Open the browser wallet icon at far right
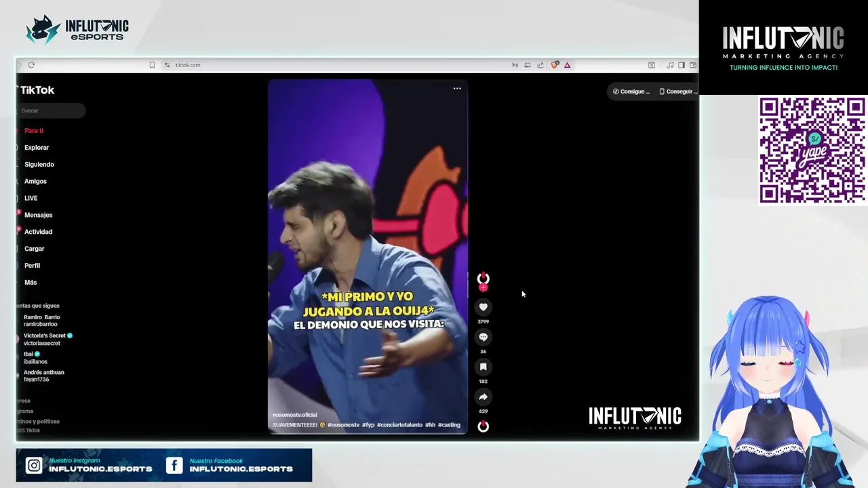868x488 pixels. (692, 65)
